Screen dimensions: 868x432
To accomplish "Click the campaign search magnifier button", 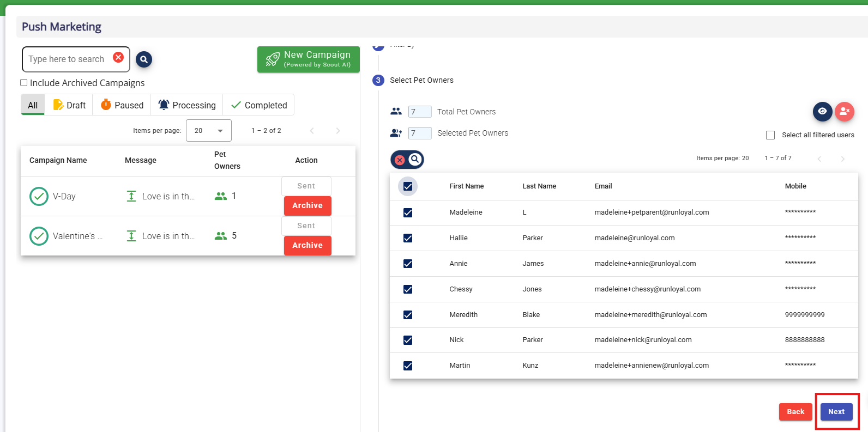I will click(x=144, y=59).
